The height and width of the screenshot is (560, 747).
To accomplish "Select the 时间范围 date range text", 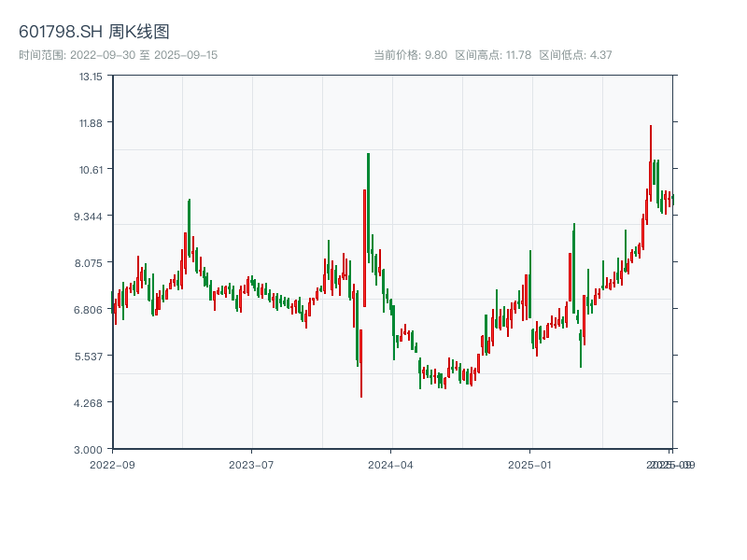I will click(119, 55).
